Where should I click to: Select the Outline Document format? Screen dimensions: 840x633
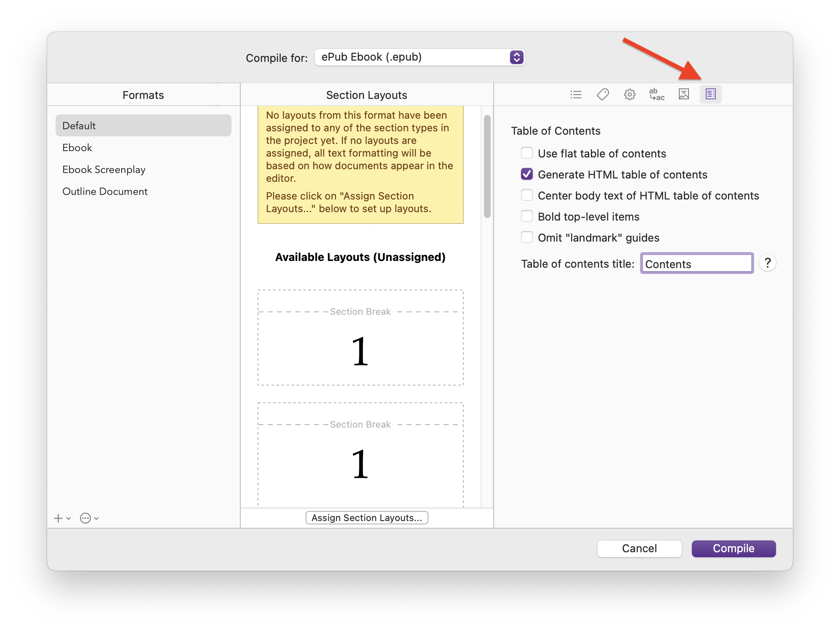[105, 191]
